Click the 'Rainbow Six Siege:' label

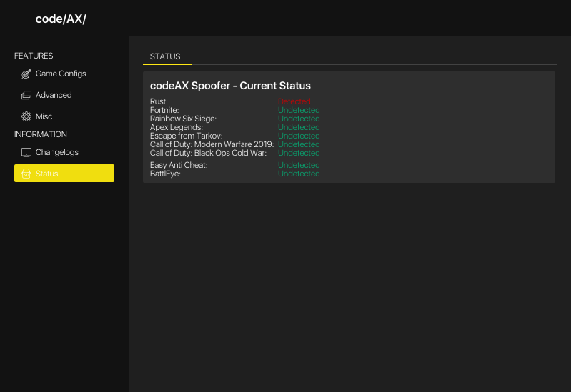point(183,119)
